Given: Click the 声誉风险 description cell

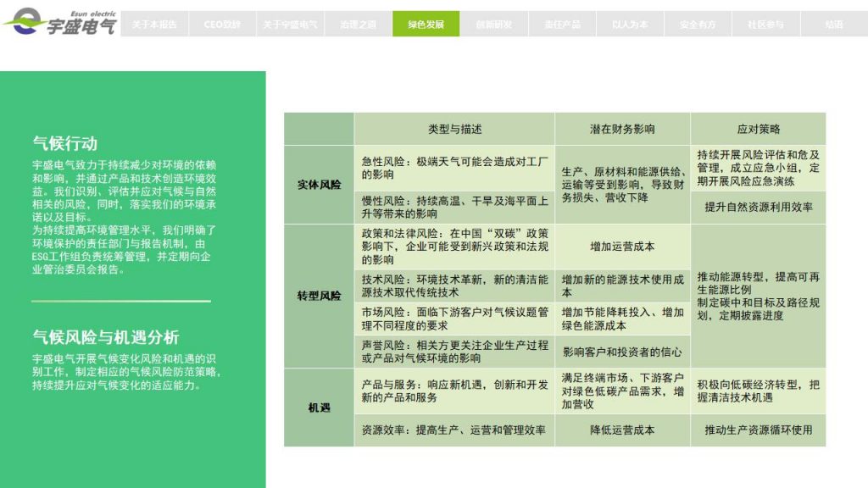Looking at the screenshot, I should coord(454,352).
